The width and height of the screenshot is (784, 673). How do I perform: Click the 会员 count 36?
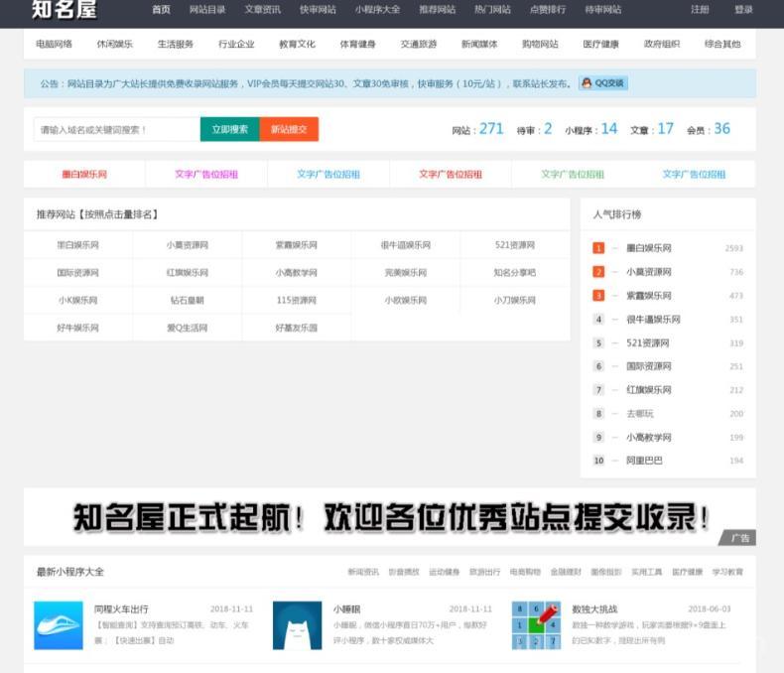tap(722, 128)
